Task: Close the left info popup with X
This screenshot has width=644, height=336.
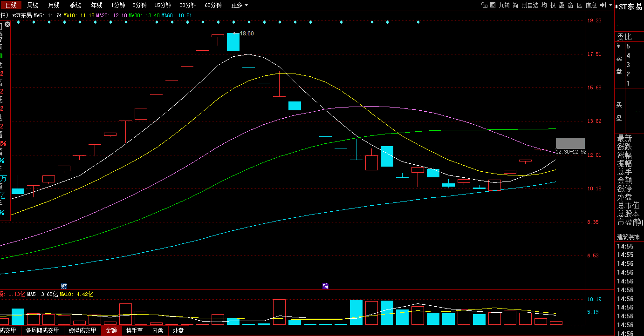Action: click(x=7, y=24)
